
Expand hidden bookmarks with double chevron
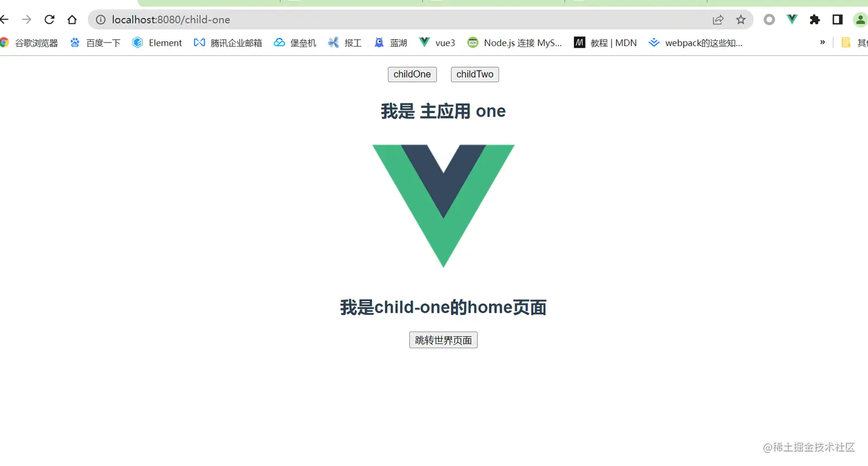click(823, 43)
